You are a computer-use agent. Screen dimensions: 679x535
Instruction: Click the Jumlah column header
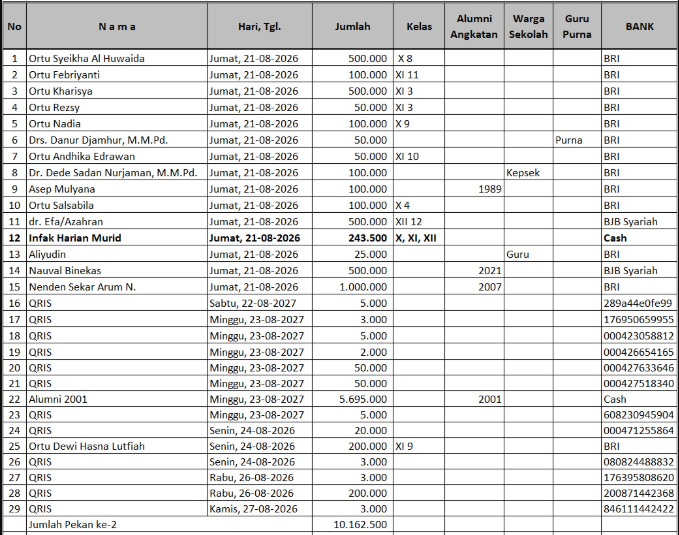click(352, 26)
